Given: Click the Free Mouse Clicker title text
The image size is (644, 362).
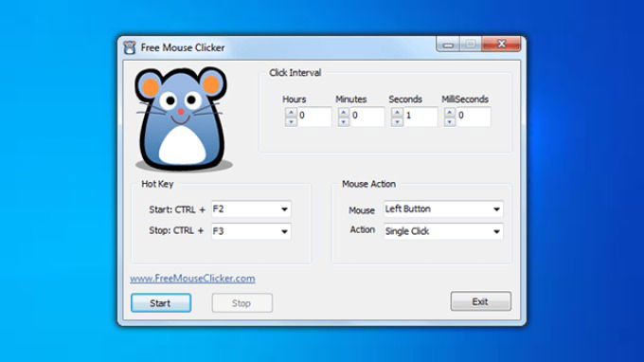Looking at the screenshot, I should (183, 47).
